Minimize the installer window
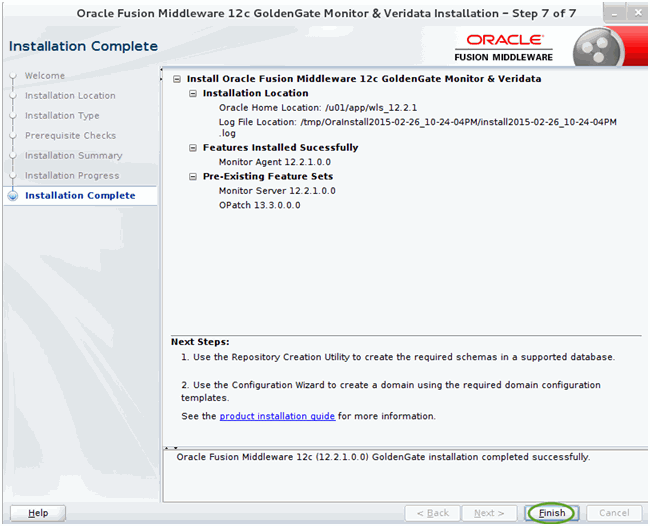 (614, 14)
